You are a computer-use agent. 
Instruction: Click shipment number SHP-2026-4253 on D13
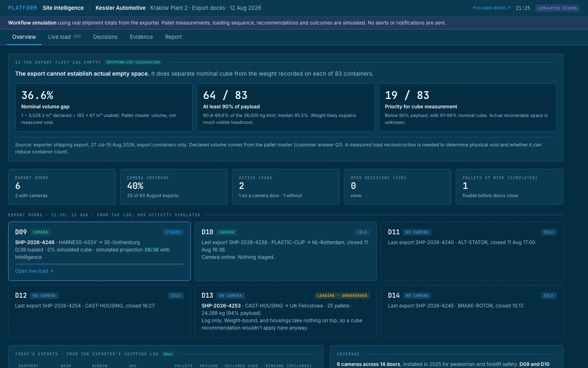pos(221,306)
